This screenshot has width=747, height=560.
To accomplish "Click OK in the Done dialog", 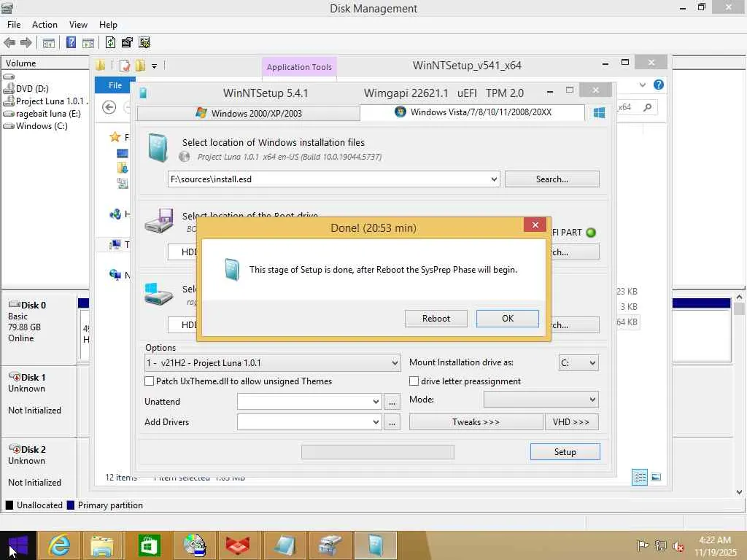I will [508, 319].
